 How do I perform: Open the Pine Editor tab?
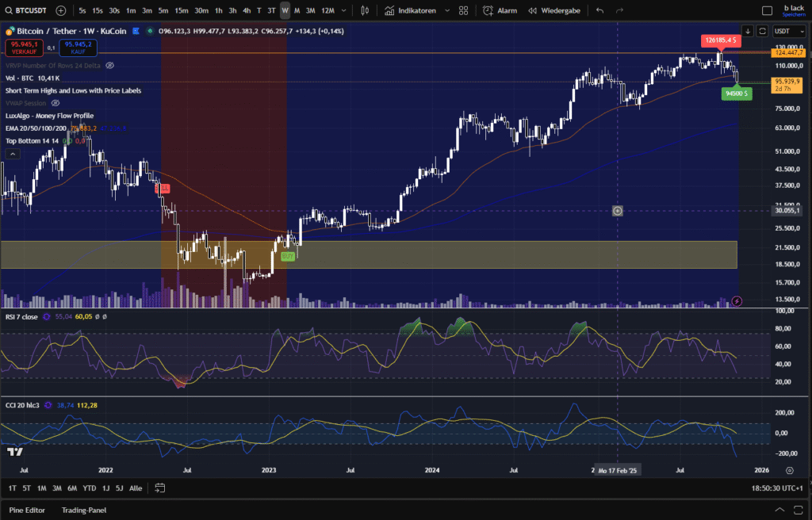27,510
